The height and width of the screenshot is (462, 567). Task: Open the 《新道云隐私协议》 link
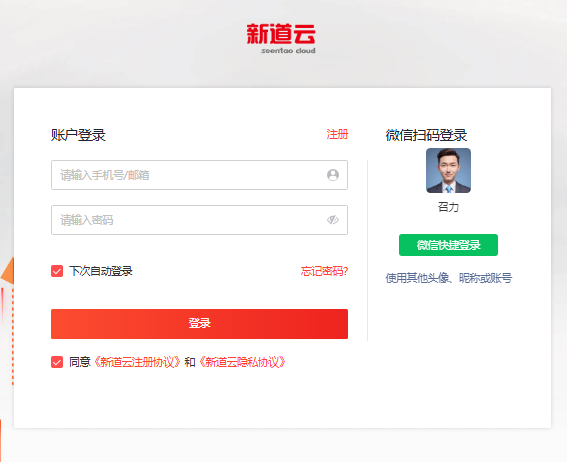tap(242, 362)
